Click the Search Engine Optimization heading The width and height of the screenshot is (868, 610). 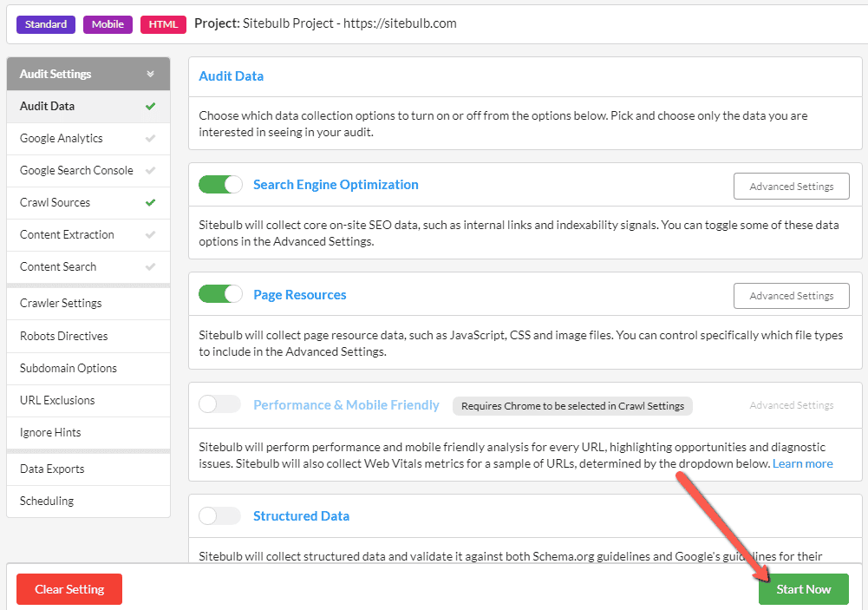coord(336,185)
